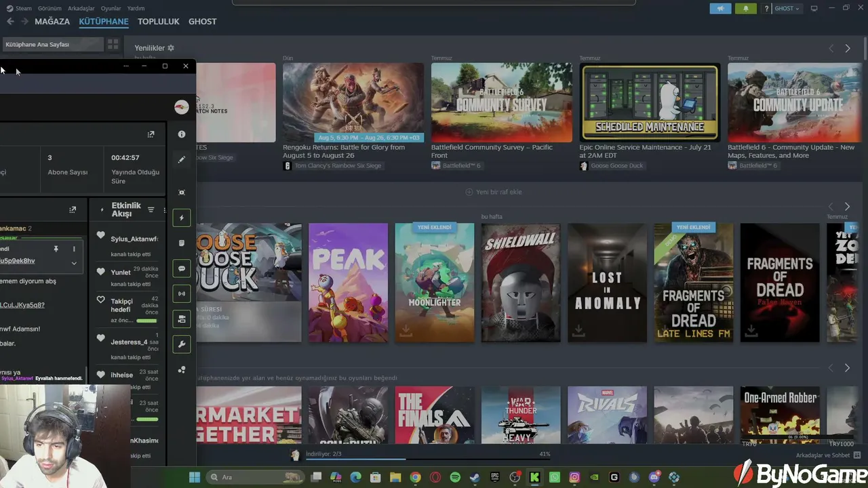Viewport: 868px width, 488px height.
Task: Open the Moonlighter game cover
Action: 435,283
